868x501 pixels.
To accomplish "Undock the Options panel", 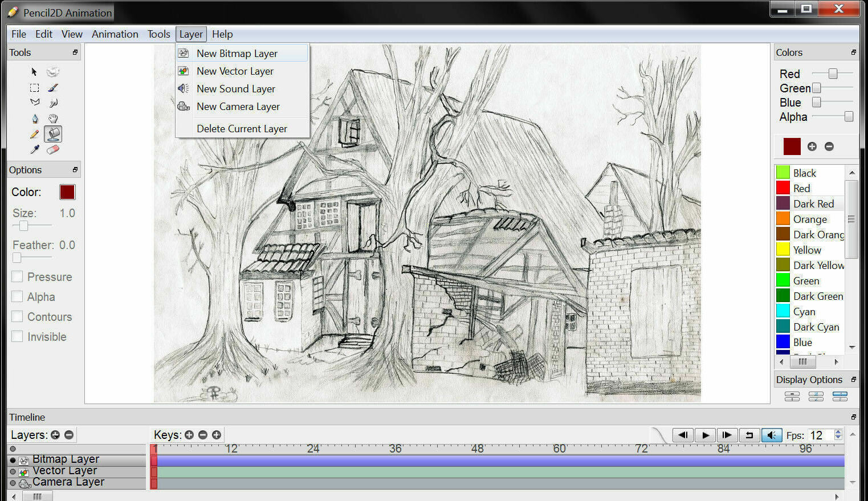I will tap(75, 170).
